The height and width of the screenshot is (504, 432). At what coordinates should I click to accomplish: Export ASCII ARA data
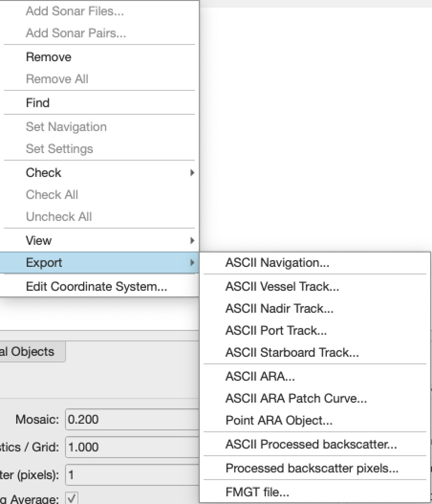pos(260,376)
